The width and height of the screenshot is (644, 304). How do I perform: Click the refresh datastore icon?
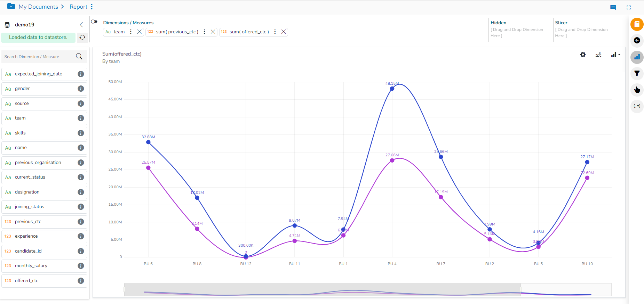click(82, 37)
